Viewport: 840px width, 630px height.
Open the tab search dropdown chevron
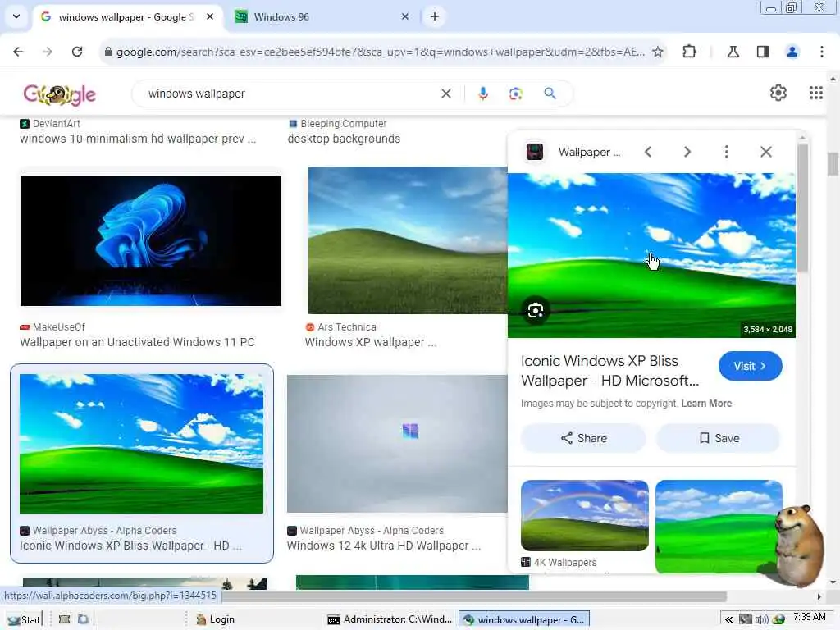point(16,16)
